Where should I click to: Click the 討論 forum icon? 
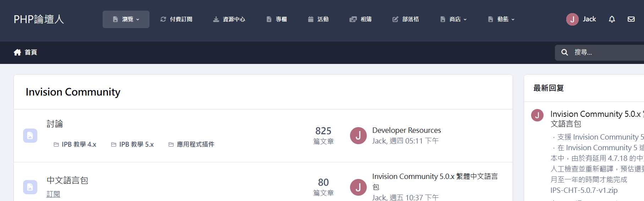pyautogui.click(x=30, y=136)
